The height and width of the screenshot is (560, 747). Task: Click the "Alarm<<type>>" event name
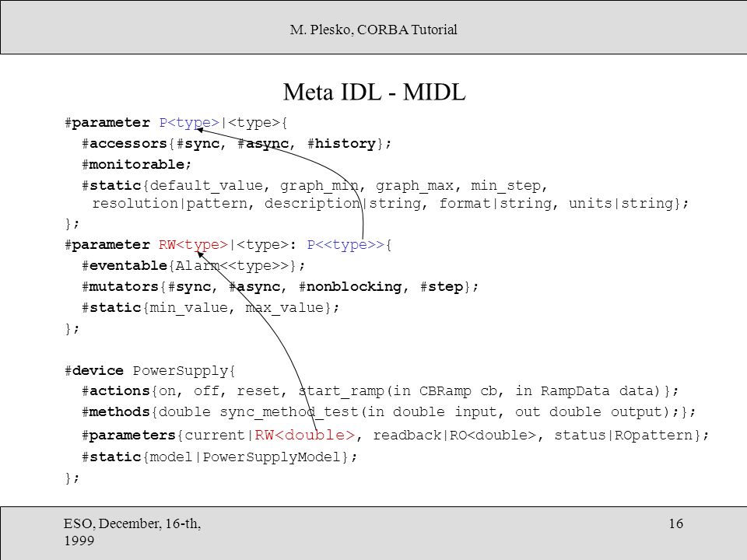pos(232,266)
